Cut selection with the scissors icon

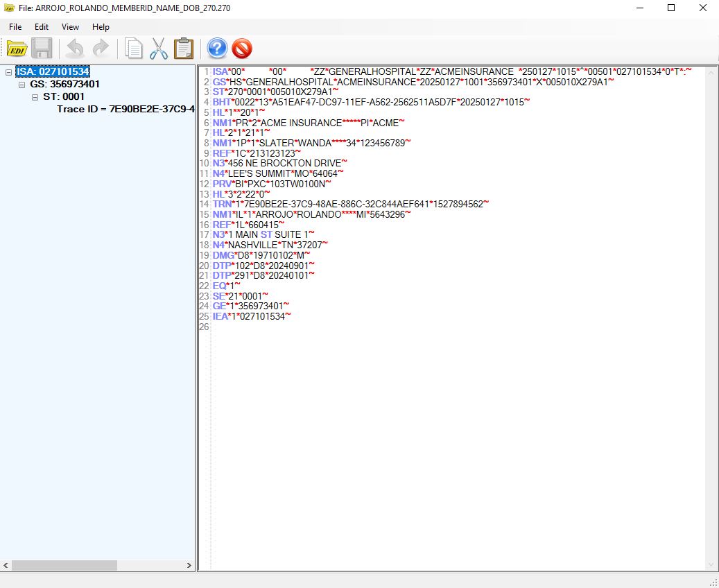click(x=159, y=48)
